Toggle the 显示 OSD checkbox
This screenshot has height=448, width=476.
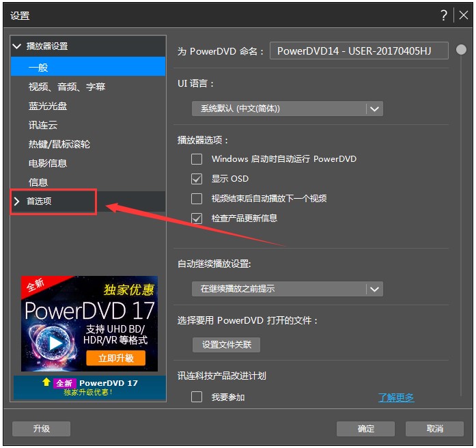pos(197,179)
